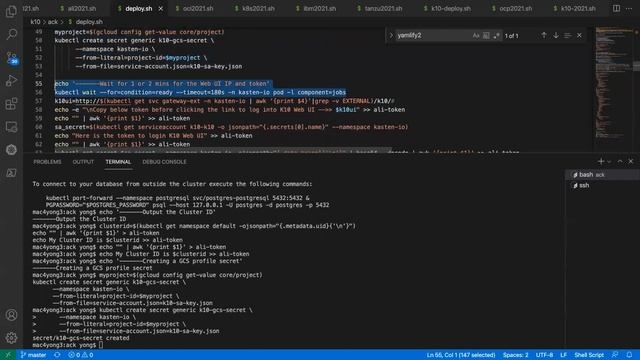Toggle Find in Selection in find widget
The image size is (640, 360).
(567, 36)
